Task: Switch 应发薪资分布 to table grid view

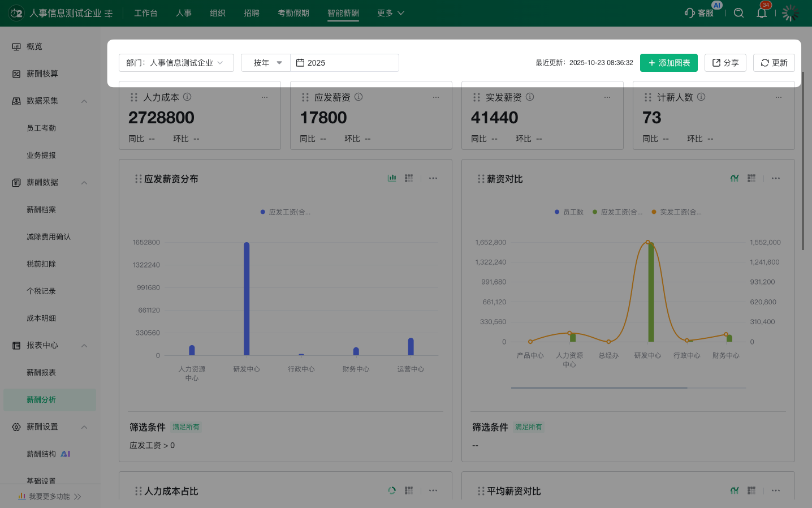Action: (409, 178)
